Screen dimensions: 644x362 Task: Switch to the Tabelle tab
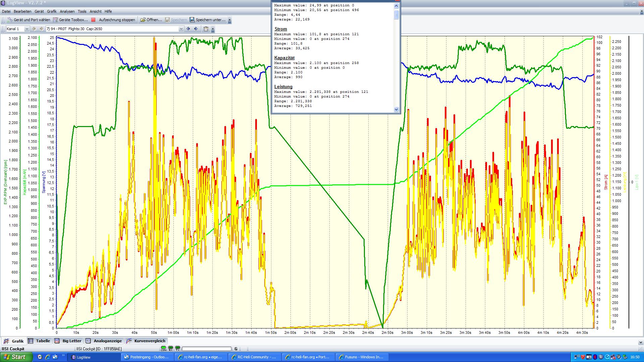(x=39, y=341)
